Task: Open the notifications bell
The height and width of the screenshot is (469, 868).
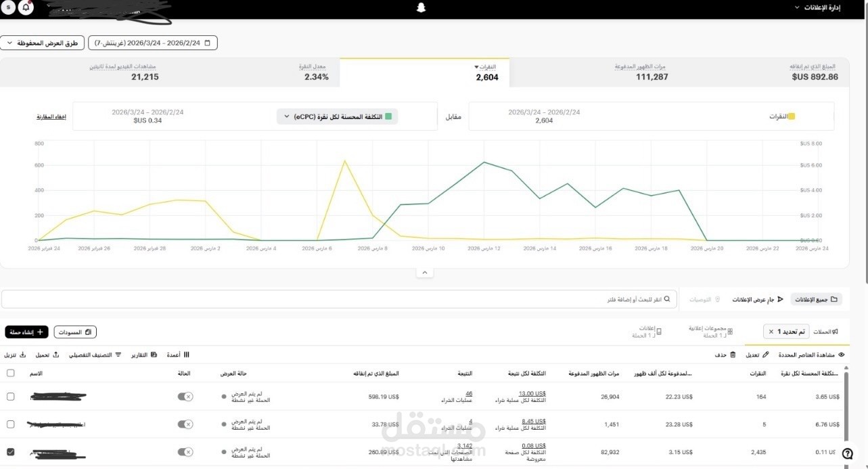Action: (x=26, y=7)
